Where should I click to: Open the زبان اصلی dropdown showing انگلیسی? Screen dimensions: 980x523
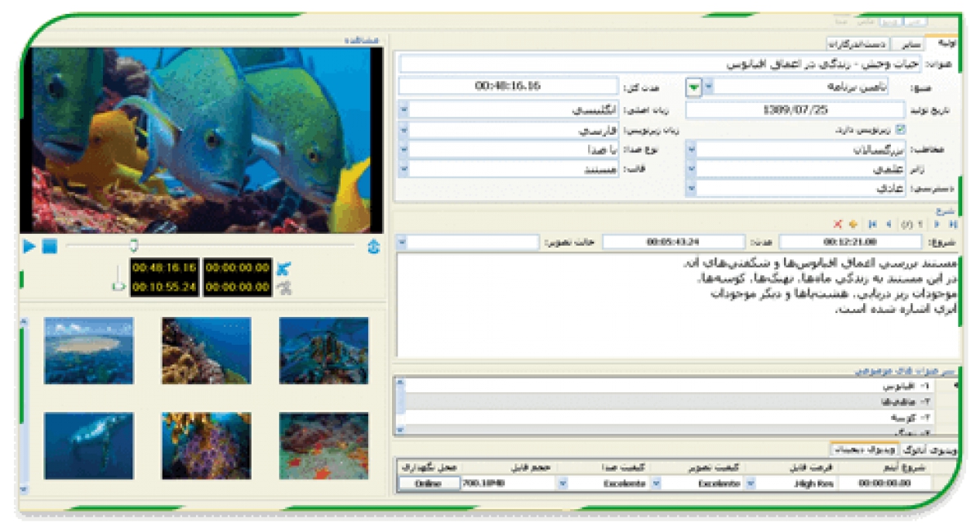point(404,109)
